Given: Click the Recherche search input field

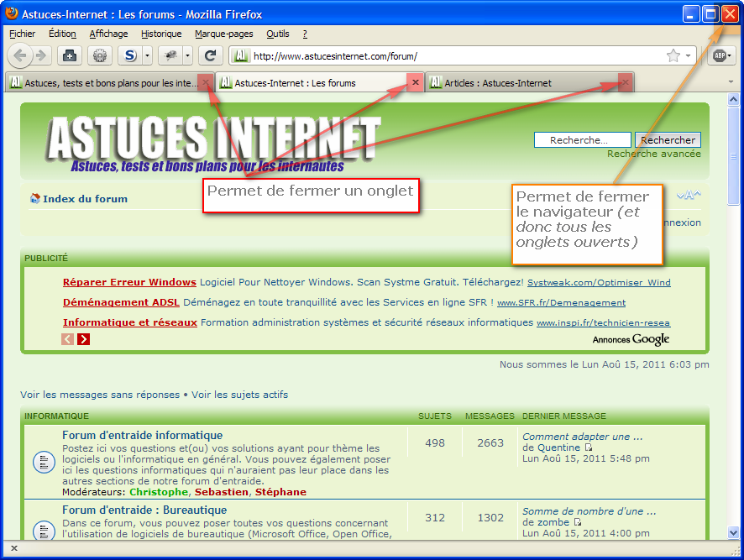Looking at the screenshot, I should (582, 140).
